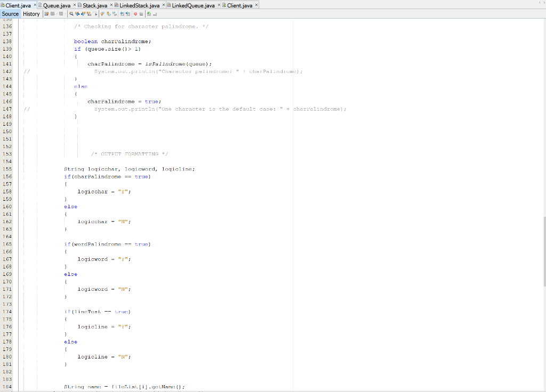Click the 'if(wordPalindrome == true)' line
The width and height of the screenshot is (546, 392).
[x=107, y=244]
